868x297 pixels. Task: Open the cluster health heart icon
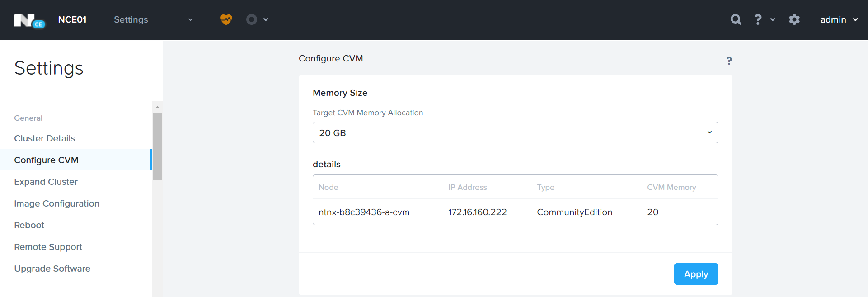(x=226, y=19)
